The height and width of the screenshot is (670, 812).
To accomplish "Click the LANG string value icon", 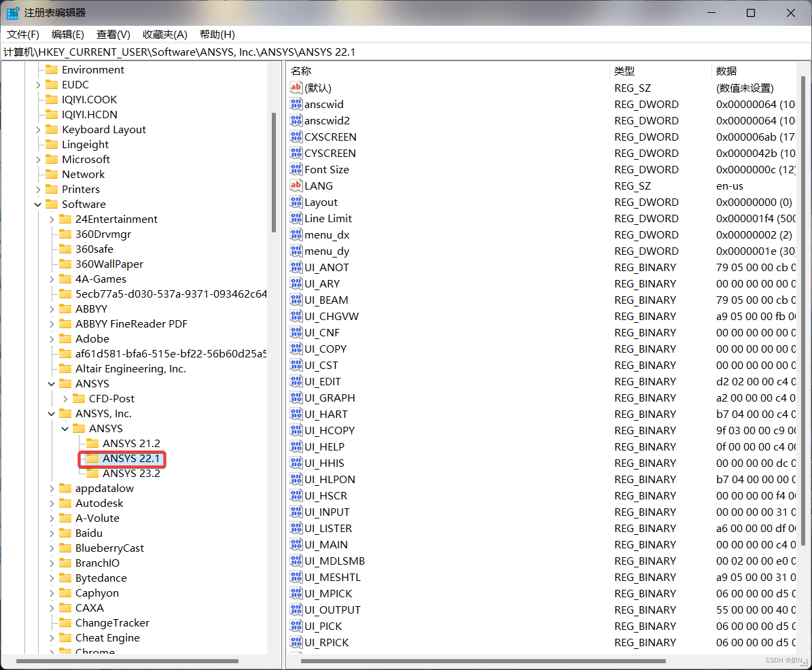I will 296,186.
